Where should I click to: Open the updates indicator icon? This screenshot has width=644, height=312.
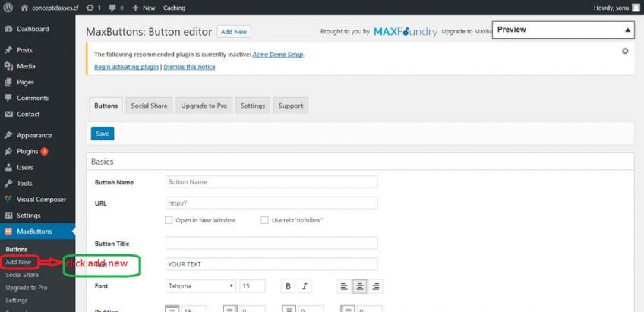click(x=90, y=8)
